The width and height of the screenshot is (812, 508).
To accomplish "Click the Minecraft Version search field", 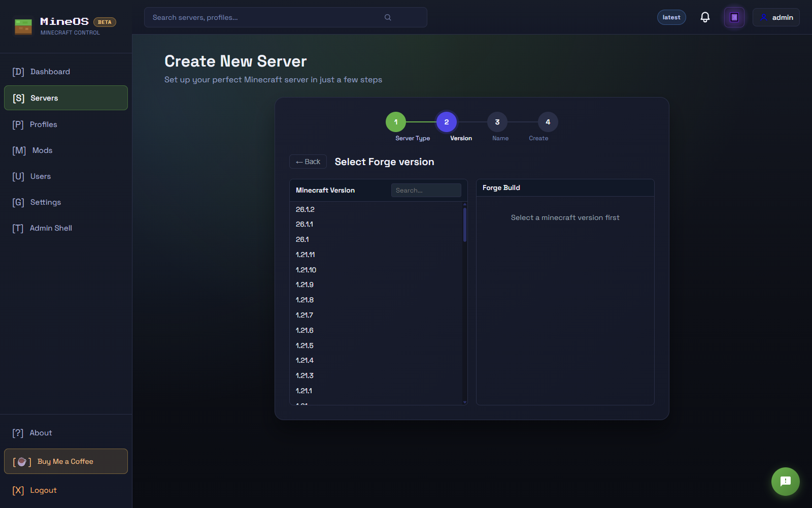I will coord(426,190).
